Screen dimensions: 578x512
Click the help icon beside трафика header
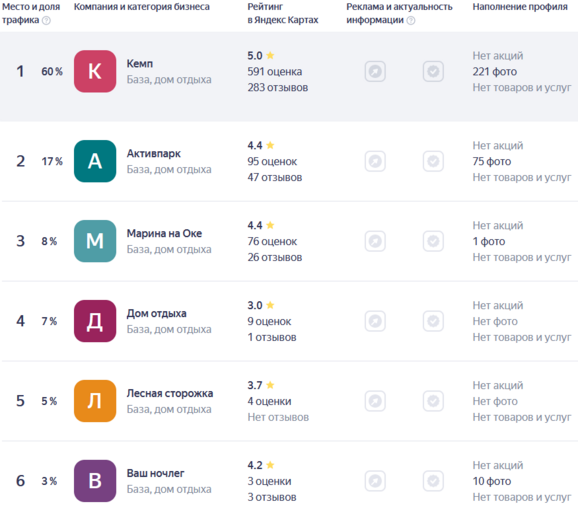(x=46, y=21)
